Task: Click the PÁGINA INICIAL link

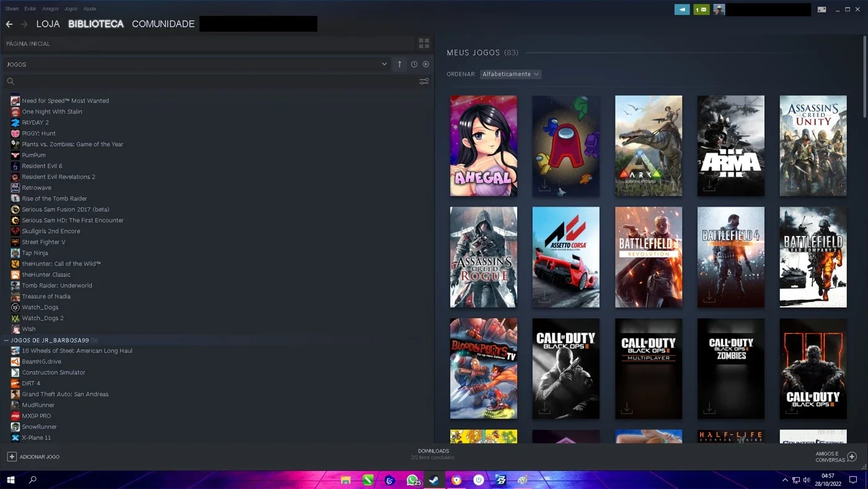Action: (x=29, y=43)
